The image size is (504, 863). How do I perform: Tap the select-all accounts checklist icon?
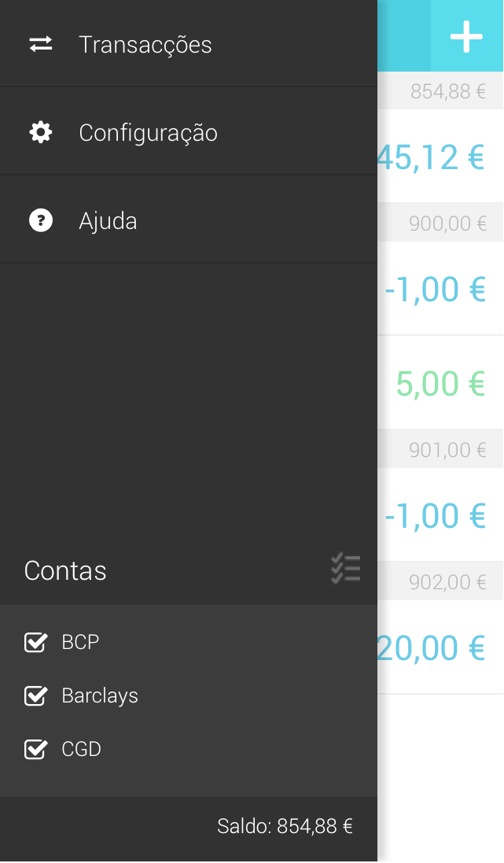point(346,568)
